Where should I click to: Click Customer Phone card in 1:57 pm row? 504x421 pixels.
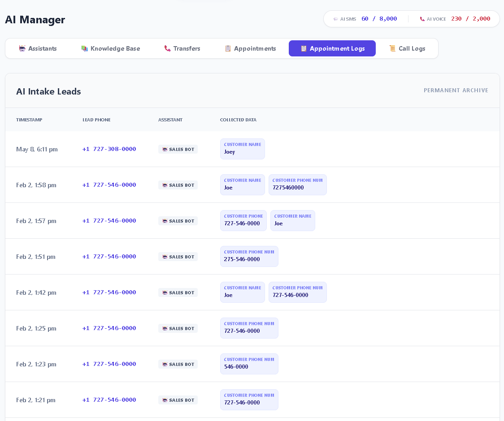243,221
